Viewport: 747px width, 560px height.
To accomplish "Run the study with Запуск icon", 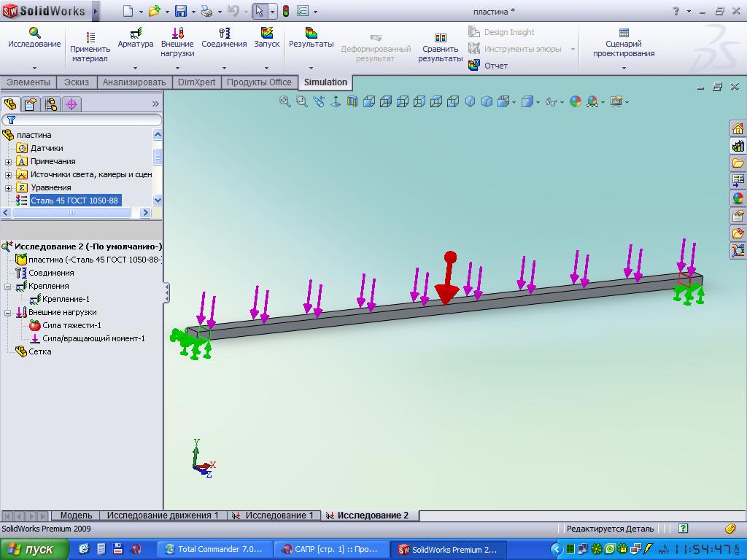I will click(267, 34).
